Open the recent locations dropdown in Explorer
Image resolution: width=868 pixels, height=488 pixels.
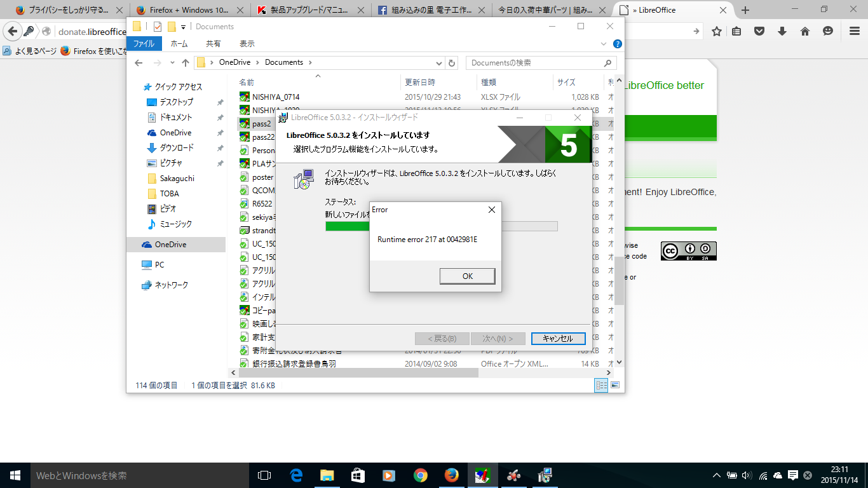pyautogui.click(x=172, y=63)
